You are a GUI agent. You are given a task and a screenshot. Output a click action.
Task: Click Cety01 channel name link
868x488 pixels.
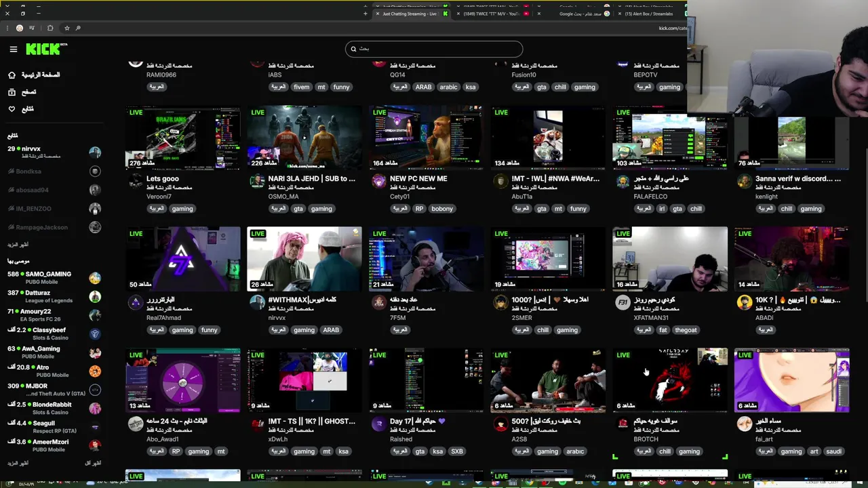tap(400, 197)
